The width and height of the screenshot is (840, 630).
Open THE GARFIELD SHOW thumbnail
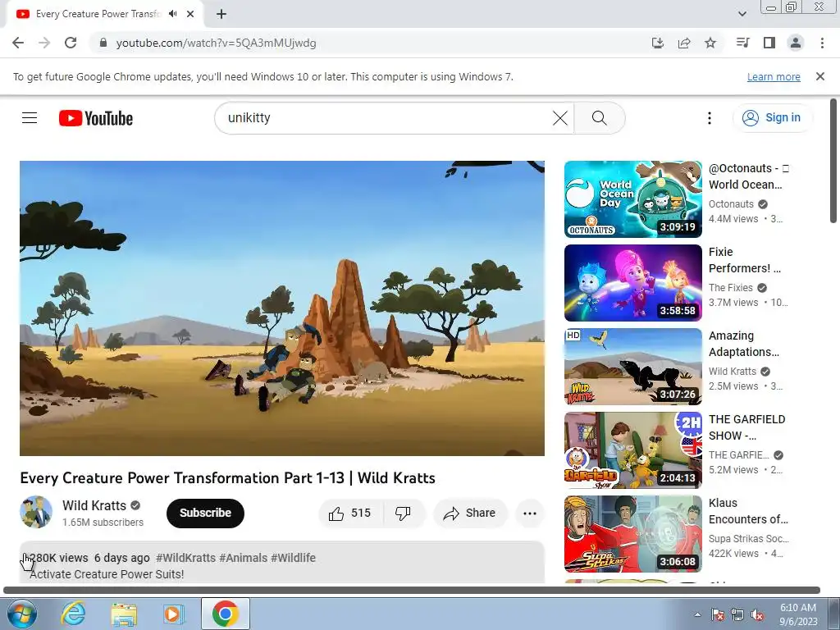[633, 450]
